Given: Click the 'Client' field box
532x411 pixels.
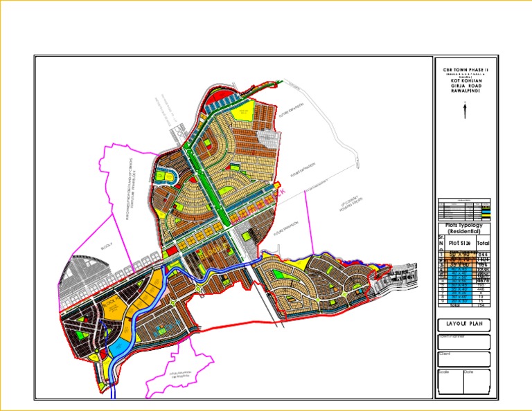Looking at the screenshot, I should [464, 359].
